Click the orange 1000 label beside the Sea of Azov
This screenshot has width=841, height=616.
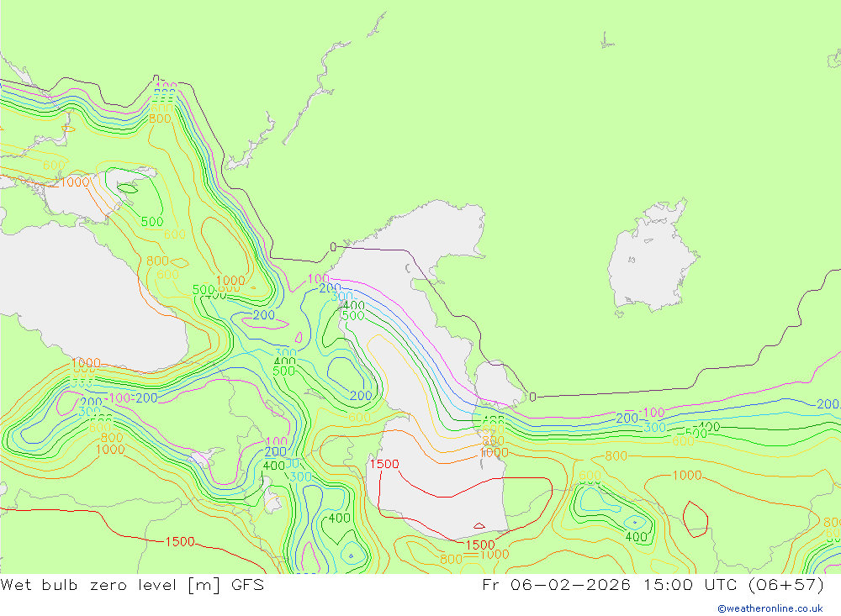coord(75,182)
